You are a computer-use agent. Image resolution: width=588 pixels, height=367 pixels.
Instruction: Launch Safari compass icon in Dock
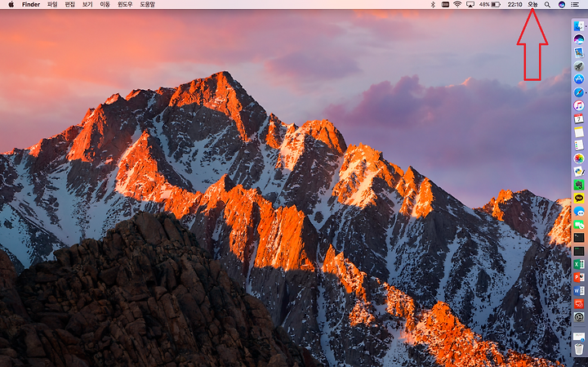(579, 92)
